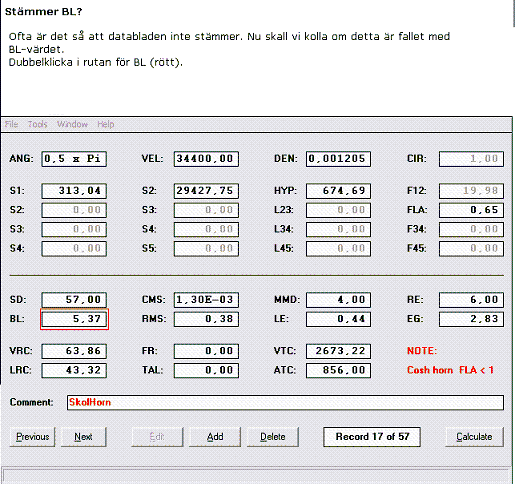The width and height of the screenshot is (515, 484).
Task: Click the Add button
Action: (x=215, y=437)
